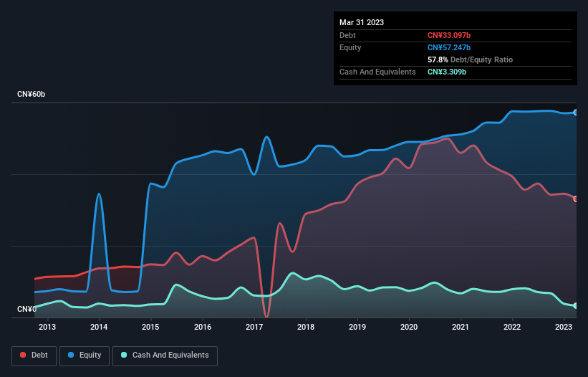Screen dimensions: 588x377
Task: Click the 57.8% Debt/Equity Ratio text
Action: (x=470, y=59)
